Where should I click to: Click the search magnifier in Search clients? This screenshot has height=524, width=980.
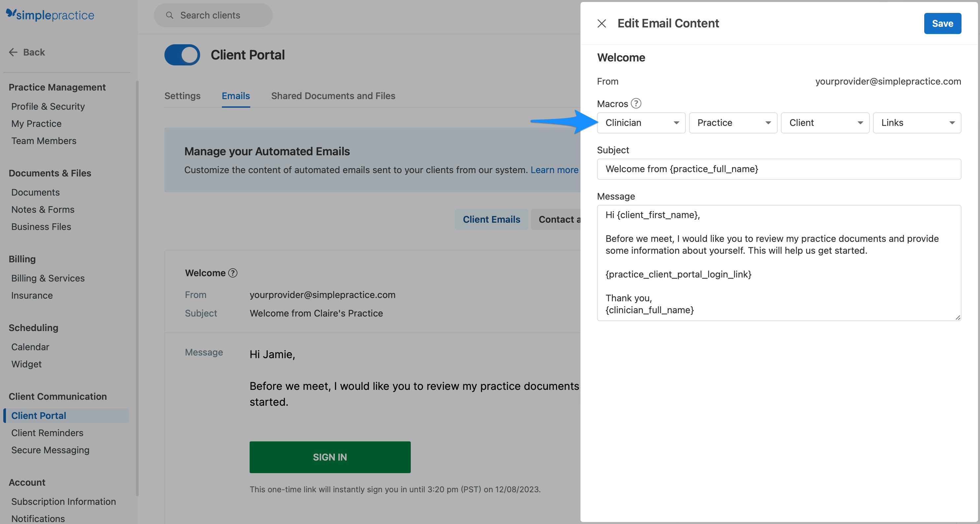point(170,15)
